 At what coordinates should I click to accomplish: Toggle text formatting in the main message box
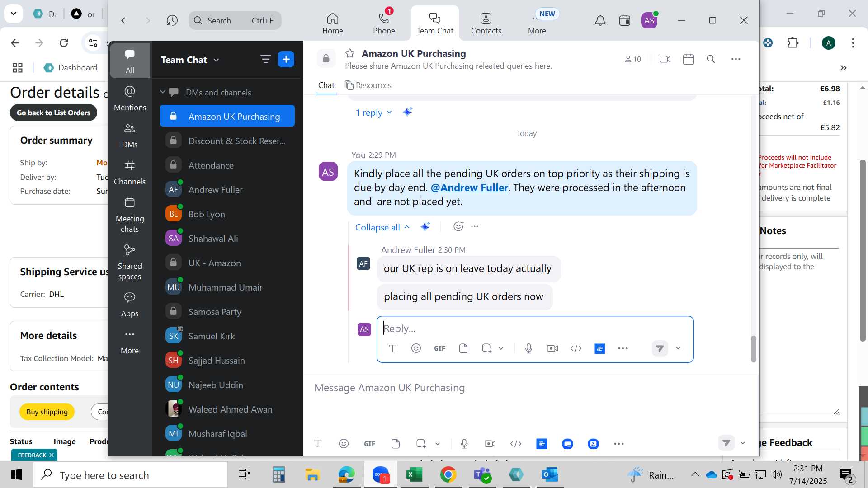(x=318, y=444)
